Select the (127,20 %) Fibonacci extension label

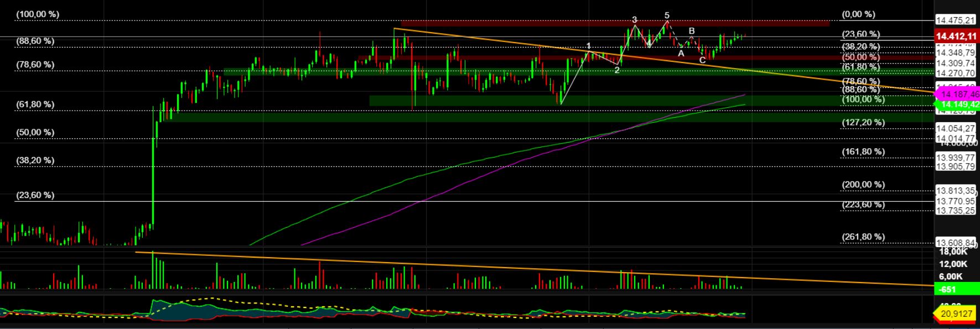pyautogui.click(x=863, y=122)
